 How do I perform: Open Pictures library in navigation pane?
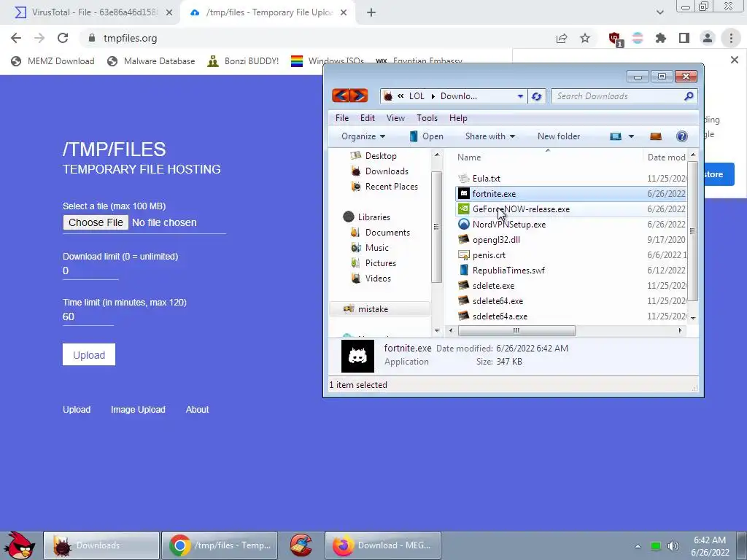click(373, 262)
